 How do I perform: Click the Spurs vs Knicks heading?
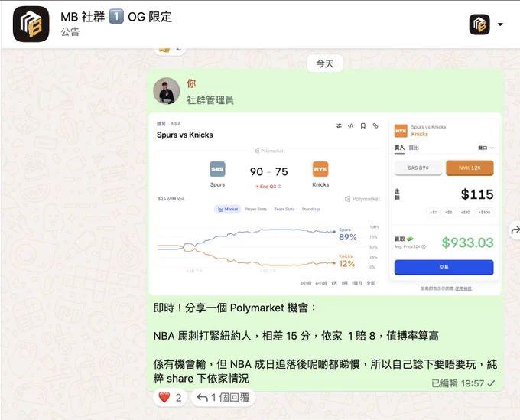(185, 135)
